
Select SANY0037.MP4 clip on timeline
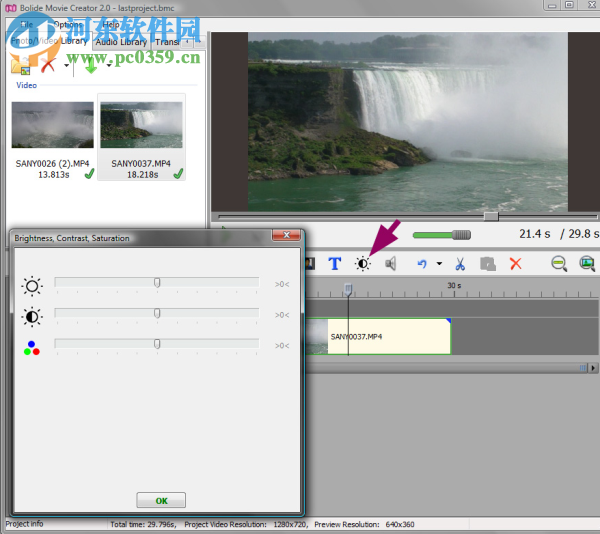tap(378, 337)
